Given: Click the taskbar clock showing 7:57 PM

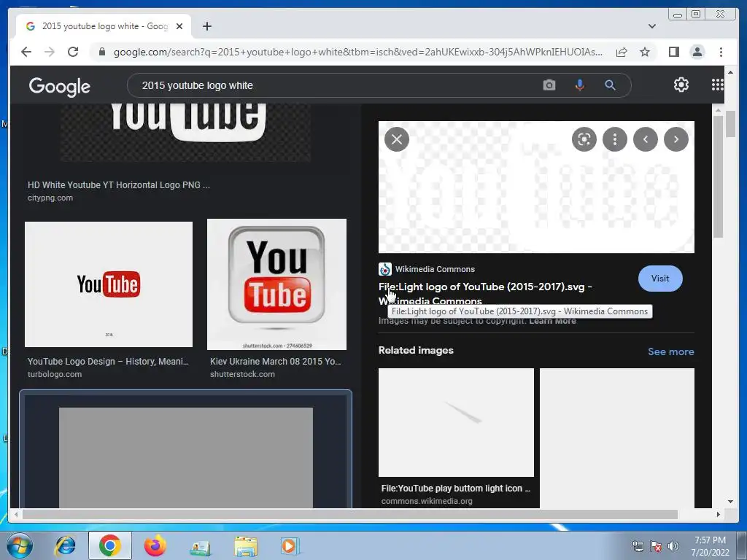Looking at the screenshot, I should coord(710,546).
